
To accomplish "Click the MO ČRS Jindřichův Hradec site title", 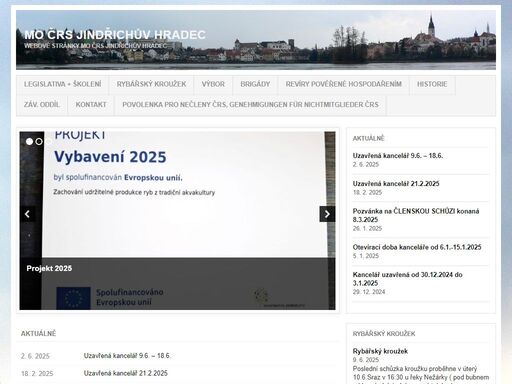I will click(115, 35).
